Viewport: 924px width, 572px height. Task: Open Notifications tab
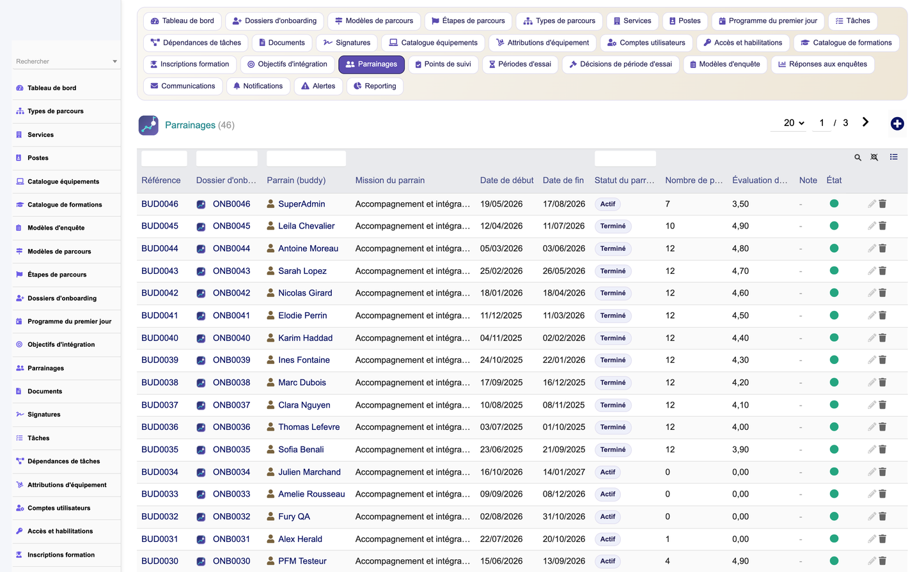point(258,86)
